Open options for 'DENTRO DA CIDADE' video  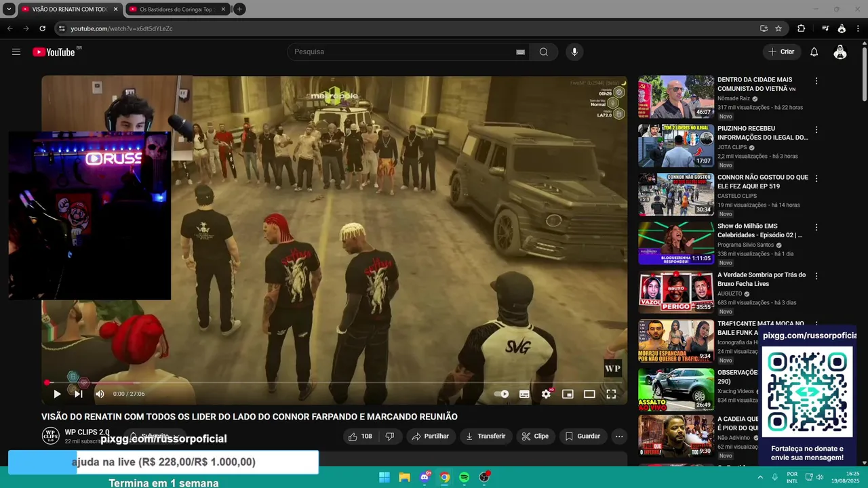click(816, 81)
